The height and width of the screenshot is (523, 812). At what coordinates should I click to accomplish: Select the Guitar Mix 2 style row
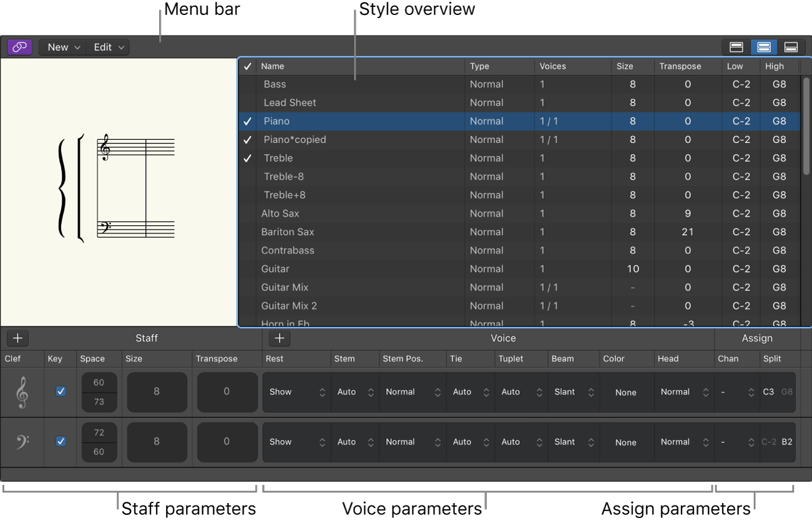pos(519,306)
